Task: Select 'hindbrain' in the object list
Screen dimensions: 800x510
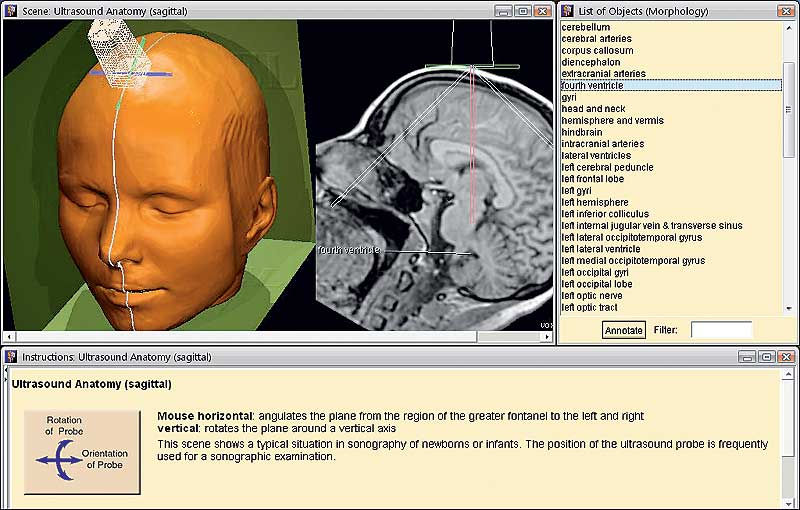Action: point(582,132)
